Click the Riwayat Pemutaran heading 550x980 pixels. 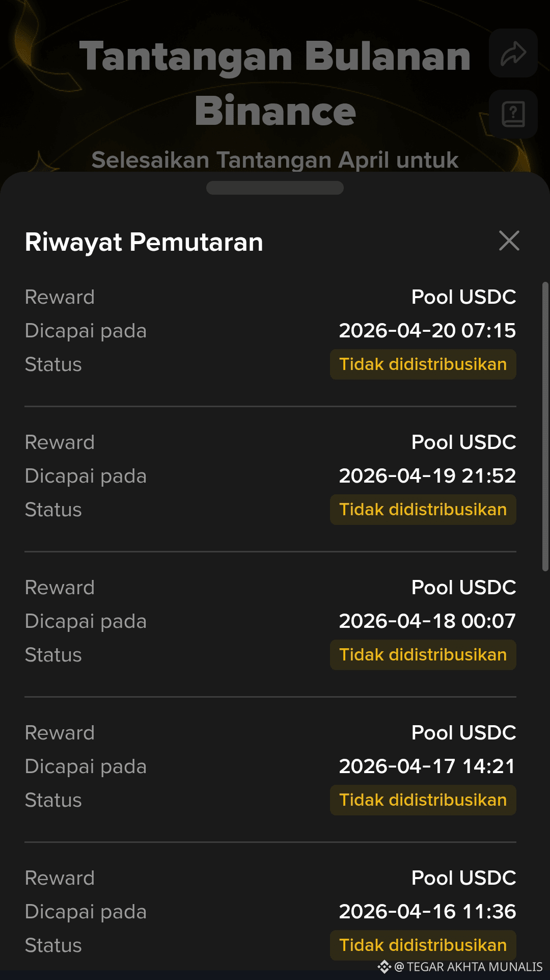pyautogui.click(x=144, y=242)
